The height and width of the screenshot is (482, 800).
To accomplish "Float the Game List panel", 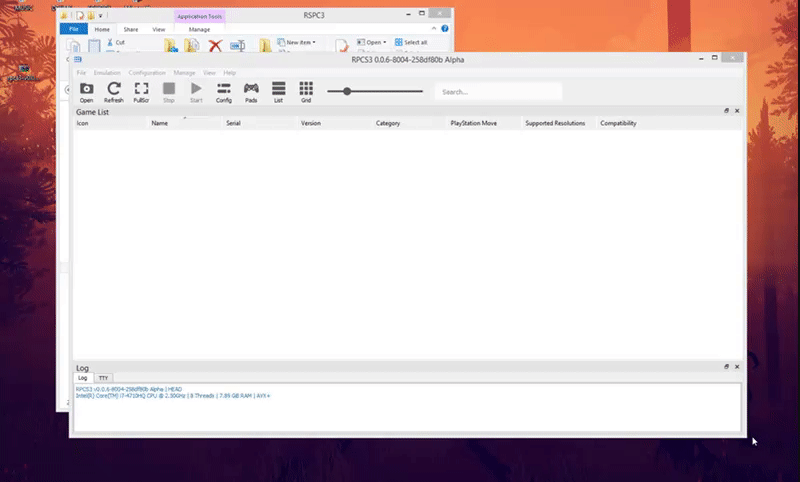I will pos(727,111).
